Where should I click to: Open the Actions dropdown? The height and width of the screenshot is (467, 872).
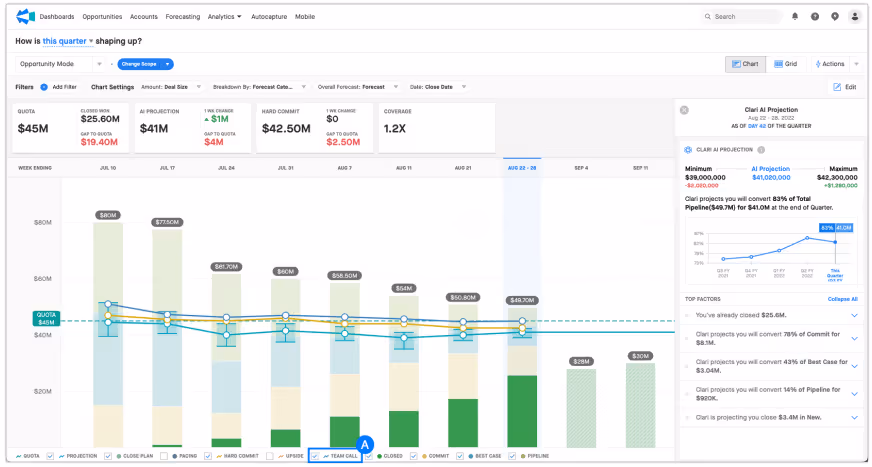837,64
